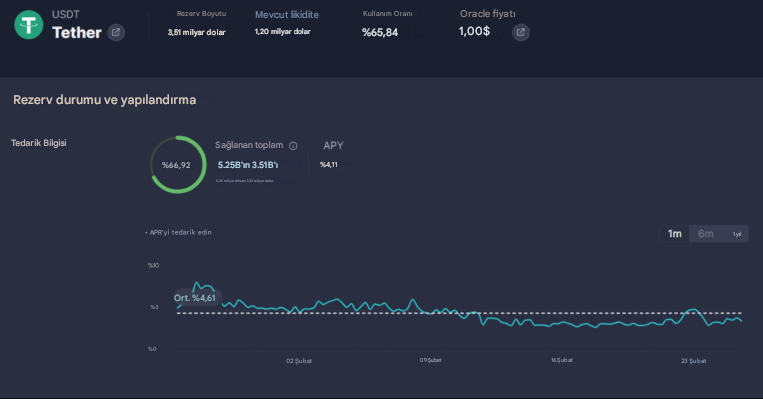This screenshot has width=763, height=399.
Task: Click the 1,00$ oracle price value
Action: [x=474, y=32]
